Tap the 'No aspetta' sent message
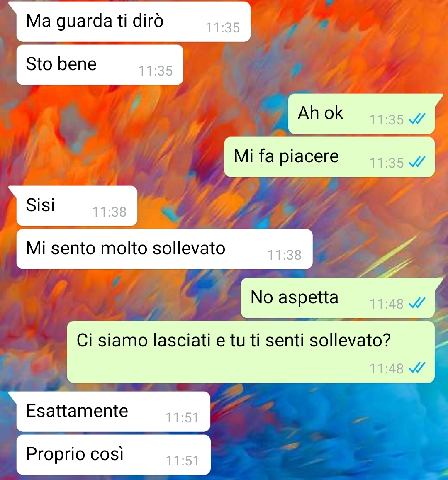The height and width of the screenshot is (480, 448). (338, 298)
